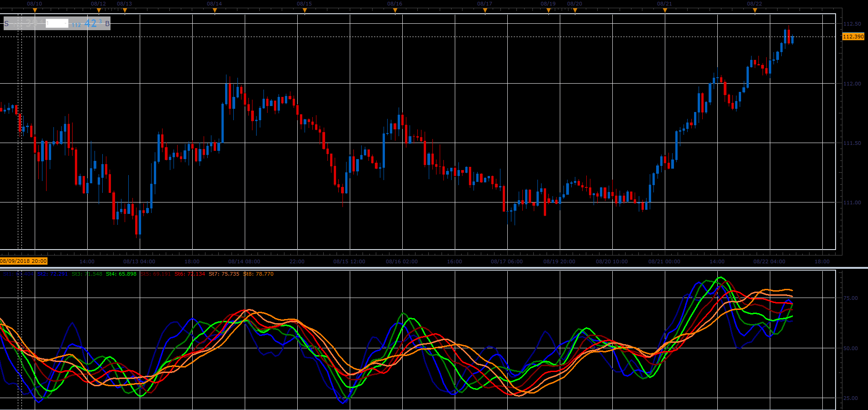Select the 08/12 day marker triangle

pos(99,11)
